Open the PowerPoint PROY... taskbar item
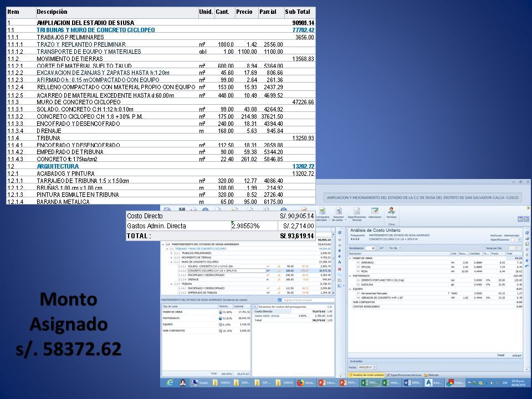Viewport: 532px width, 399px height. (349, 383)
